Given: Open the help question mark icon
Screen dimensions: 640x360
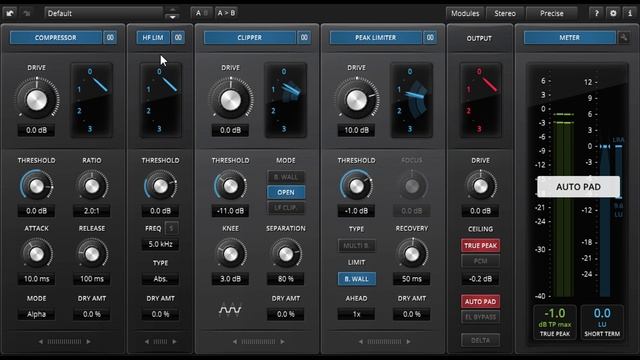Looking at the screenshot, I should click(596, 13).
